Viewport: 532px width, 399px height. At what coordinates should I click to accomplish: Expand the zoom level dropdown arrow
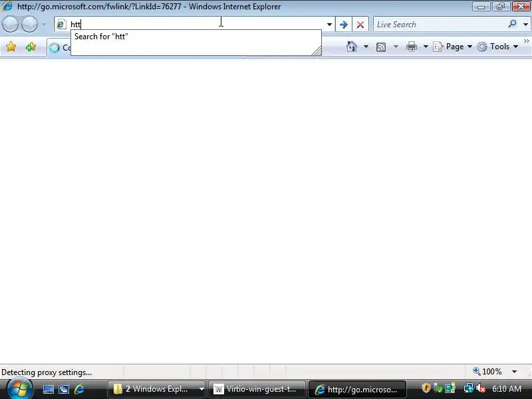click(x=514, y=372)
